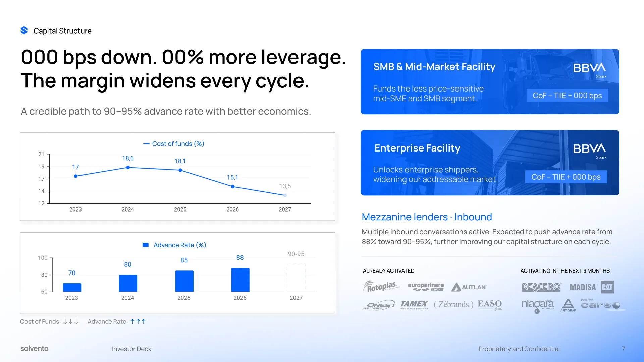Click the 2025 advance rate bar labeled 85
Image resolution: width=644 pixels, height=362 pixels.
[184, 281]
